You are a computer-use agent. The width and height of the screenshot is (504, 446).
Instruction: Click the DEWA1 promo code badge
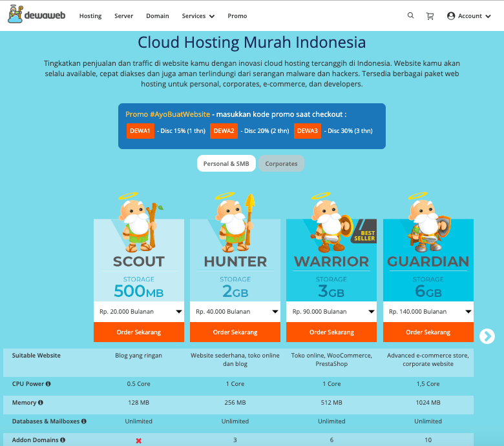[140, 130]
